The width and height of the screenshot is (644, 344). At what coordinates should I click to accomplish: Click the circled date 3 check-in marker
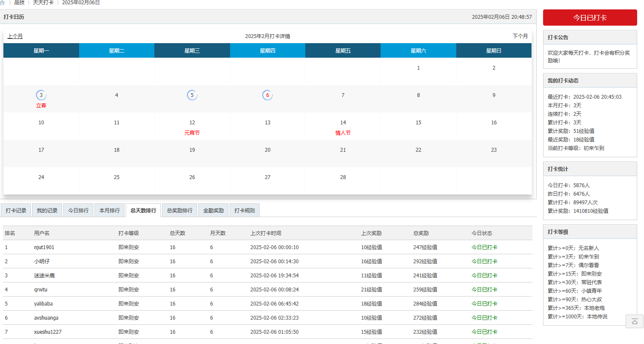pos(41,95)
